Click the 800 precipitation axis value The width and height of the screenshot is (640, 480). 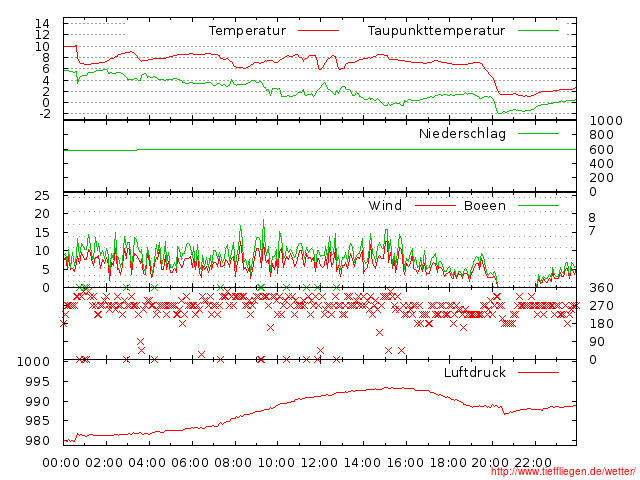(x=601, y=135)
